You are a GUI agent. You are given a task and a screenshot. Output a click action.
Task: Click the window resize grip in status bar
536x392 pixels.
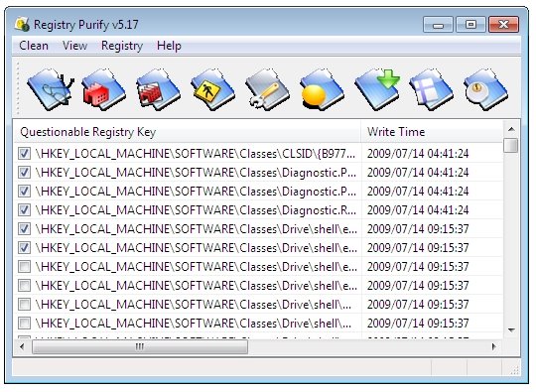514,370
